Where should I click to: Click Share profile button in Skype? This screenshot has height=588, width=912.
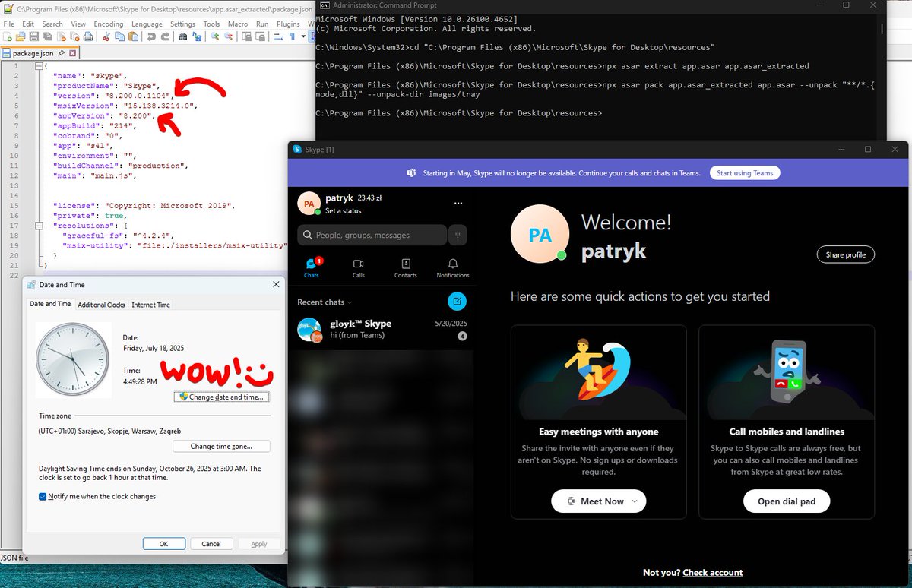pyautogui.click(x=845, y=254)
